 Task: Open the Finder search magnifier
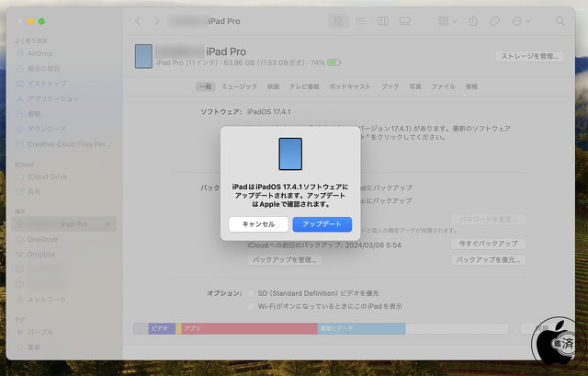coord(559,20)
